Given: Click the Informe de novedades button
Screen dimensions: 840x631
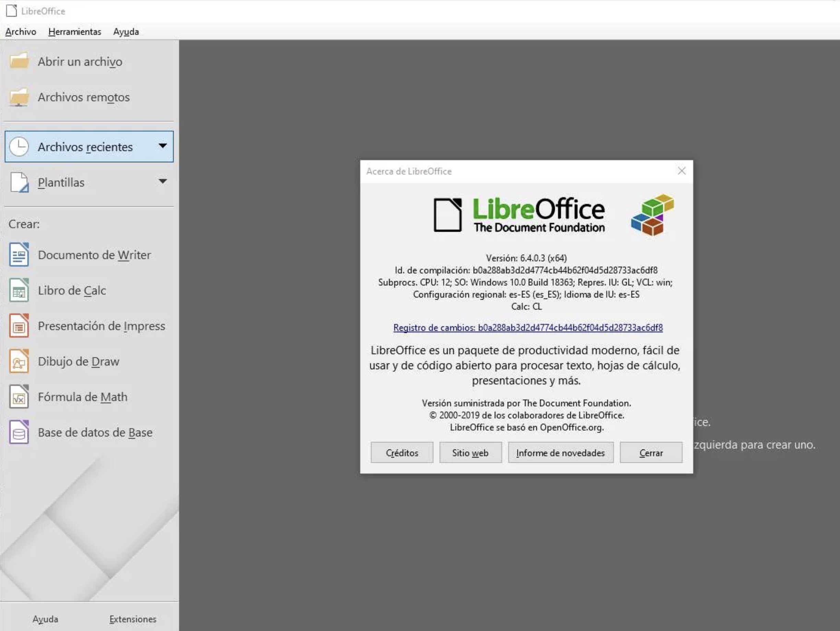Looking at the screenshot, I should pyautogui.click(x=560, y=452).
